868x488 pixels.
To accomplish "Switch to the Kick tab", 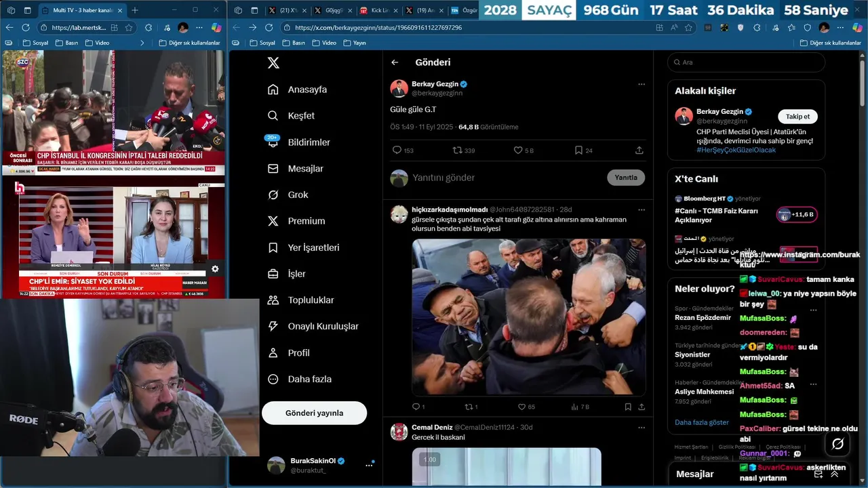I will tap(378, 10).
